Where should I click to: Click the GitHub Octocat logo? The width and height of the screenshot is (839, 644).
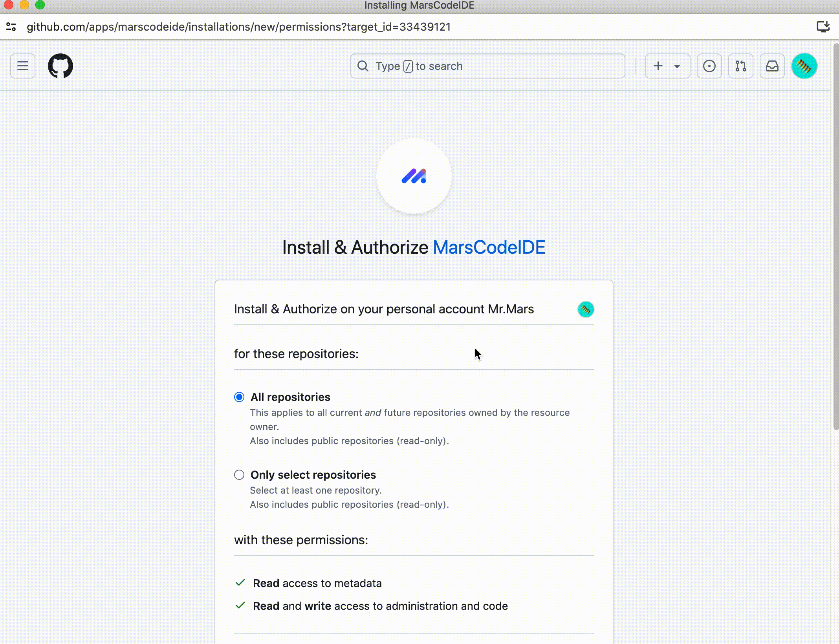click(60, 66)
